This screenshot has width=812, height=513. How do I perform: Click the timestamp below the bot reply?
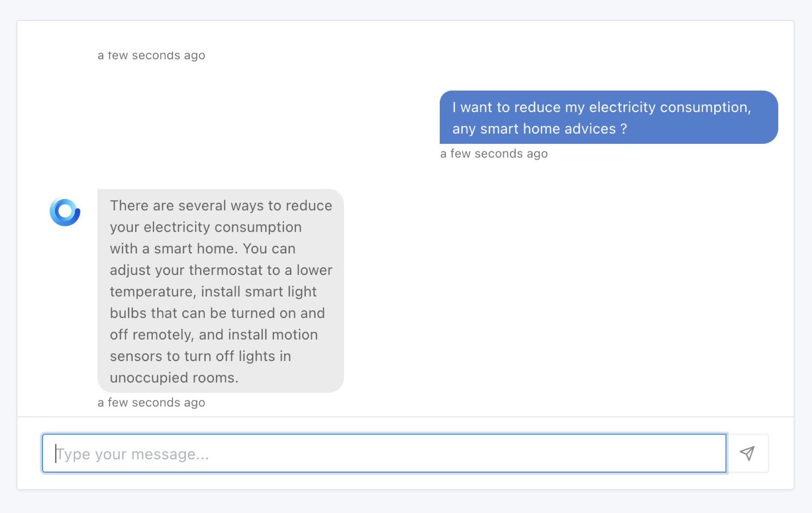[151, 403]
